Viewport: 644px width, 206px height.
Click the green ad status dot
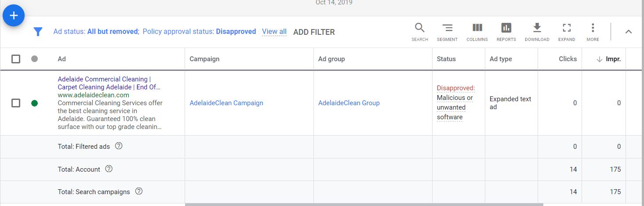[x=35, y=103]
